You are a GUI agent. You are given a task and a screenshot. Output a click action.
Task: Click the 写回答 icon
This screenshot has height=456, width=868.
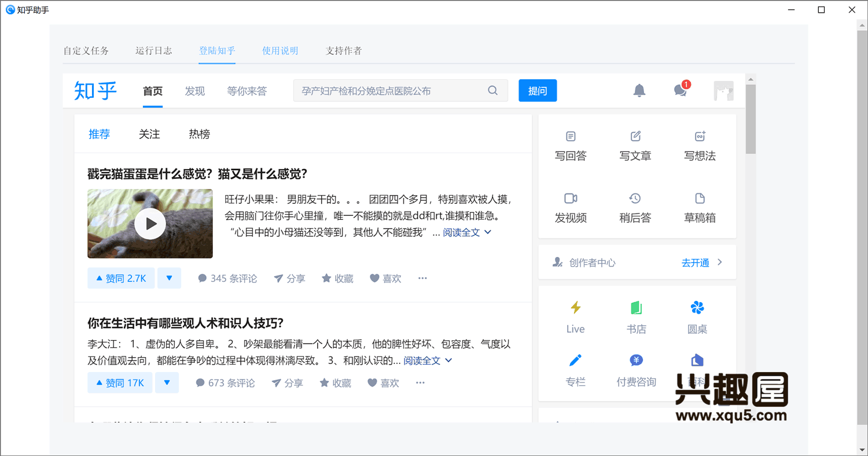[571, 137]
